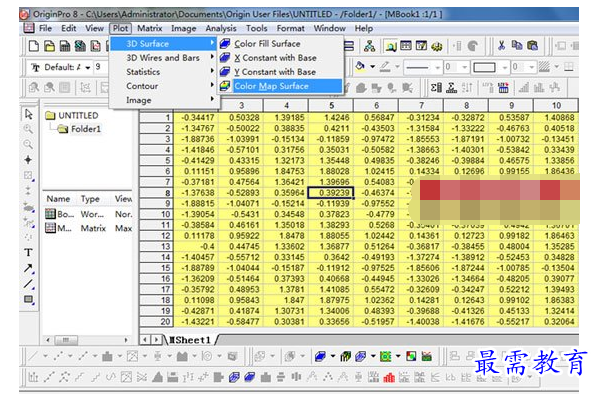Open the Help menu
Screen dimensions: 596x394
pyautogui.click(x=364, y=28)
